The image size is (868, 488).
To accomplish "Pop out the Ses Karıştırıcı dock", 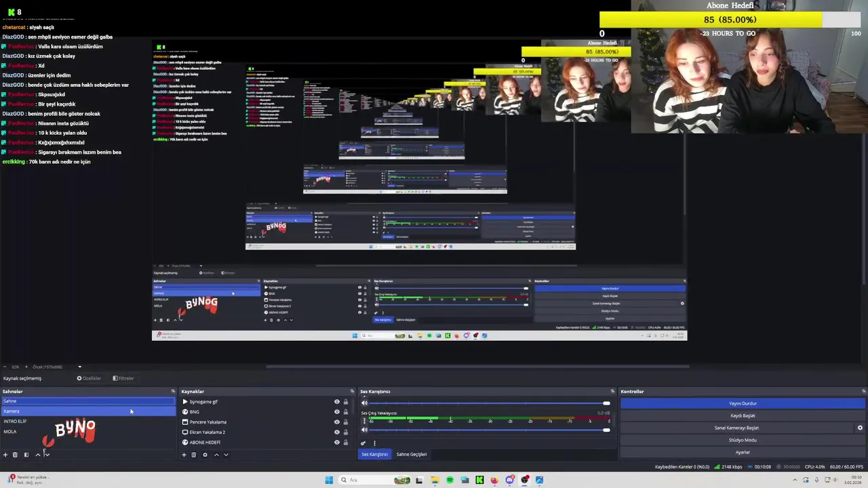I will [x=612, y=391].
